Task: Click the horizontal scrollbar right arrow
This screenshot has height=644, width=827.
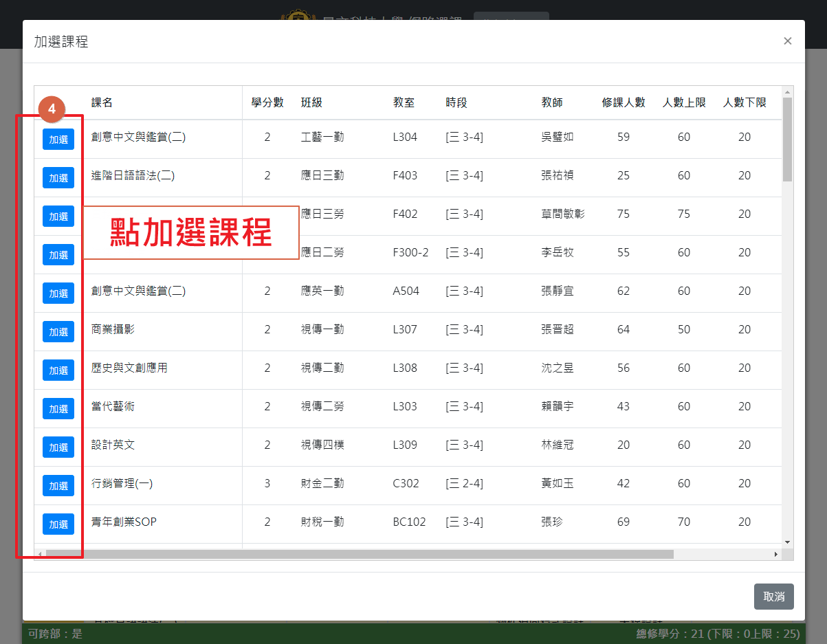Action: 776,554
